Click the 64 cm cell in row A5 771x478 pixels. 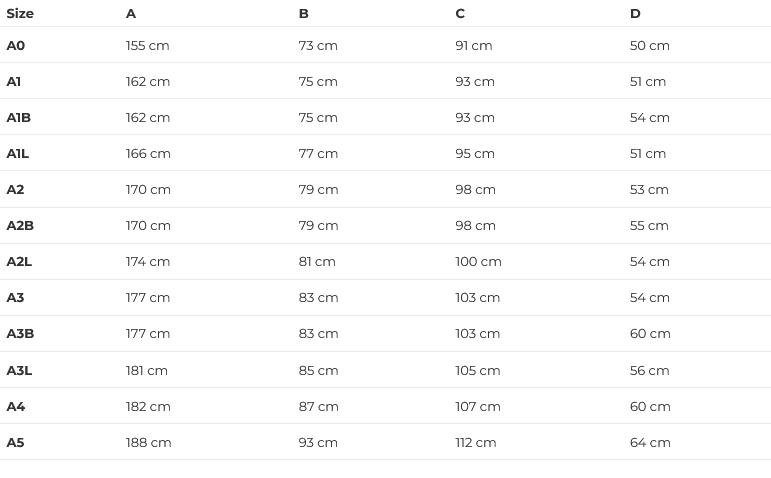point(650,442)
